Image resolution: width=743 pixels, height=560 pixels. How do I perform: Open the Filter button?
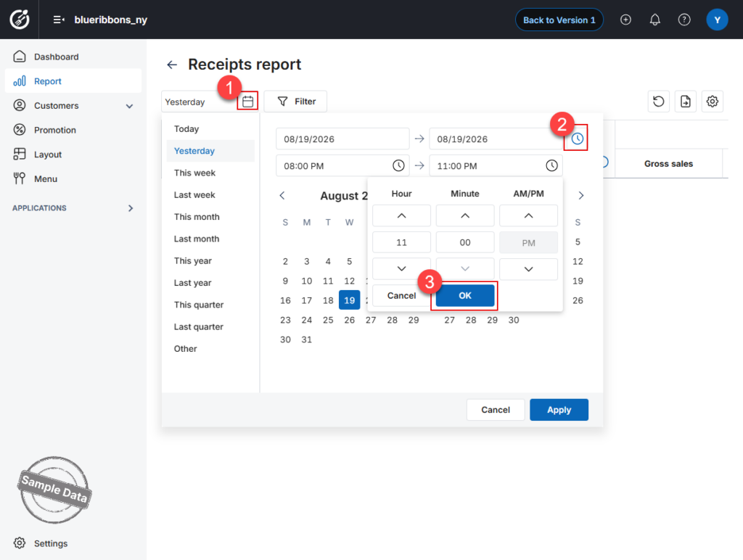[295, 102]
